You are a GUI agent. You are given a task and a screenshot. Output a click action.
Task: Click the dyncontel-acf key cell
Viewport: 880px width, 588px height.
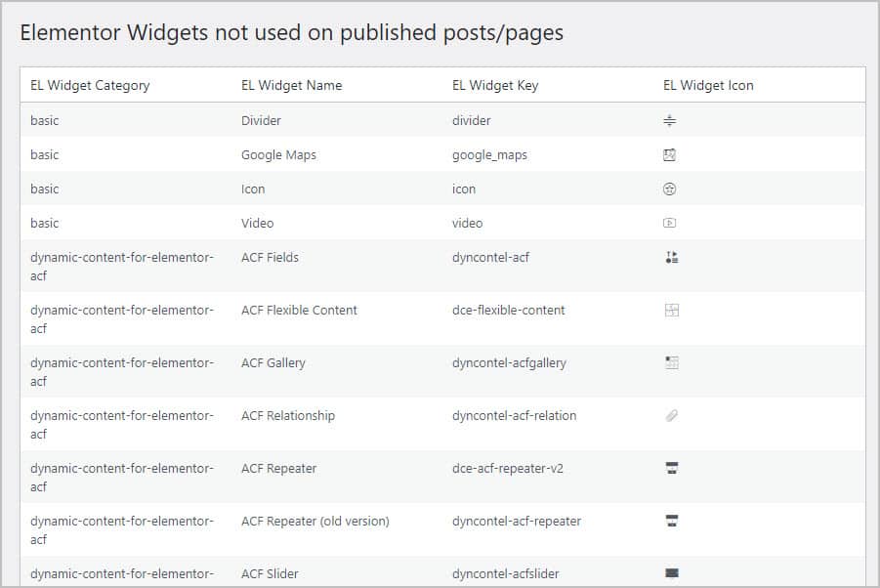point(490,258)
